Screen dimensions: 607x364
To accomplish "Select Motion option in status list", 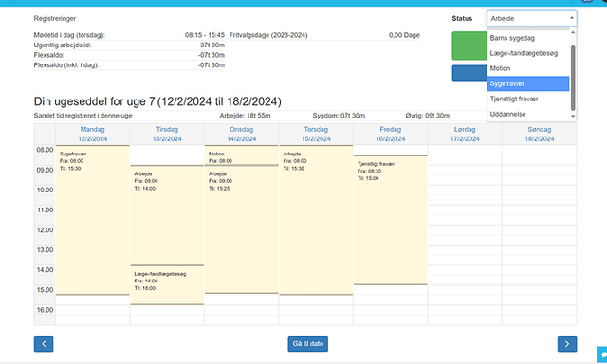I will coord(528,68).
